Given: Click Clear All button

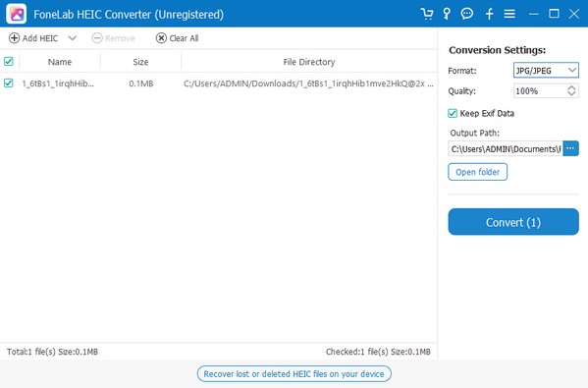Looking at the screenshot, I should pos(177,38).
